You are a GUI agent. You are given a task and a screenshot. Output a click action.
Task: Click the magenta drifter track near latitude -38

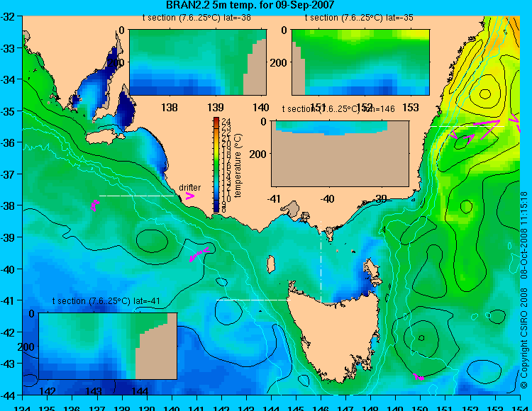[x=95, y=205]
